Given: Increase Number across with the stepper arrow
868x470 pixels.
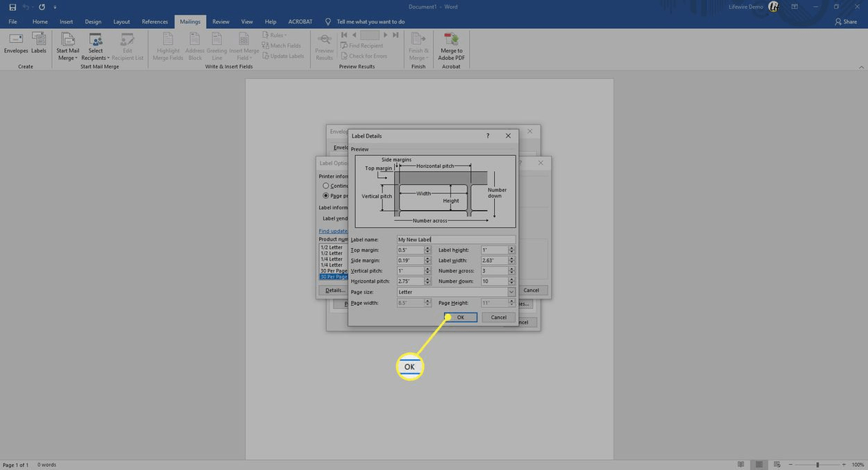Looking at the screenshot, I should pos(511,268).
